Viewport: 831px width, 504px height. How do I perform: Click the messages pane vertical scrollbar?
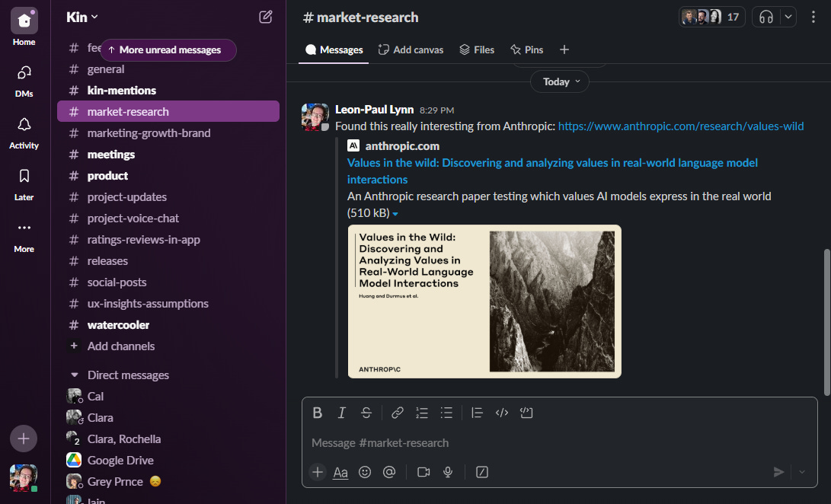tap(826, 322)
